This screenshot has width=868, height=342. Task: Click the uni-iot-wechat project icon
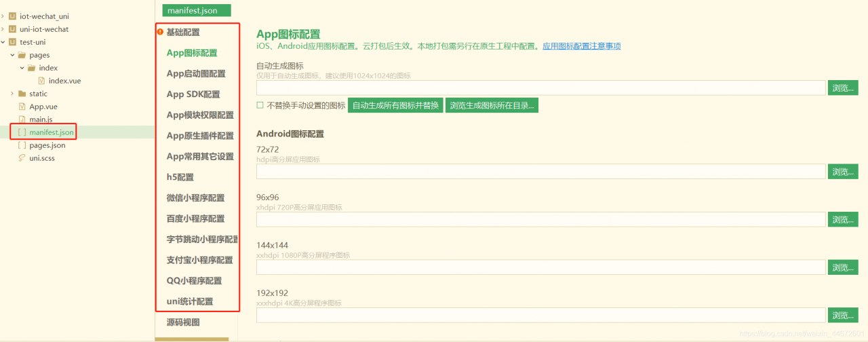click(12, 29)
